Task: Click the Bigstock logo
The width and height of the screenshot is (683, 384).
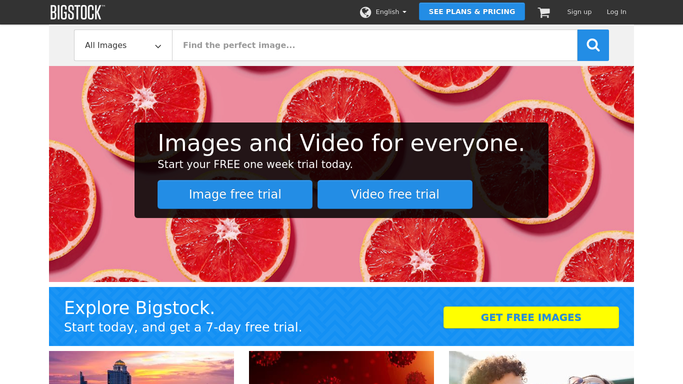Action: [77, 12]
